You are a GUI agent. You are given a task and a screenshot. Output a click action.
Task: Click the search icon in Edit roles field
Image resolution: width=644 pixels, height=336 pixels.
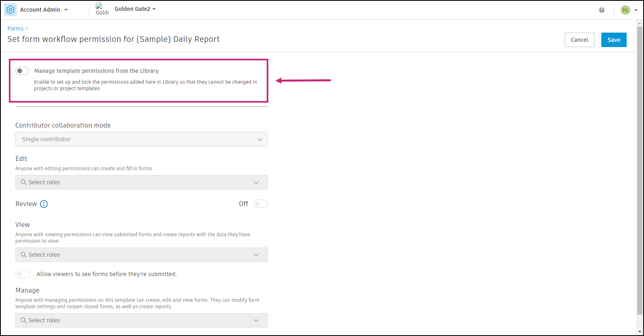(x=24, y=182)
